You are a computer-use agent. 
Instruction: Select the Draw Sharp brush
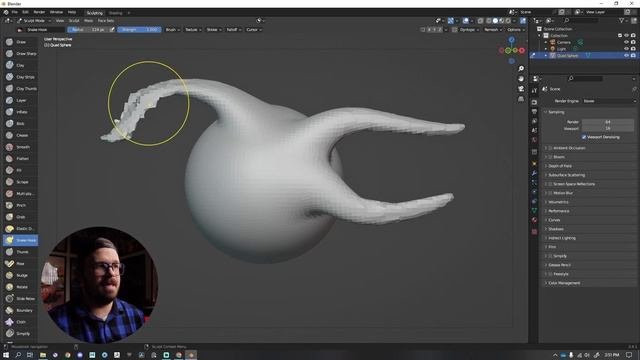click(21, 53)
